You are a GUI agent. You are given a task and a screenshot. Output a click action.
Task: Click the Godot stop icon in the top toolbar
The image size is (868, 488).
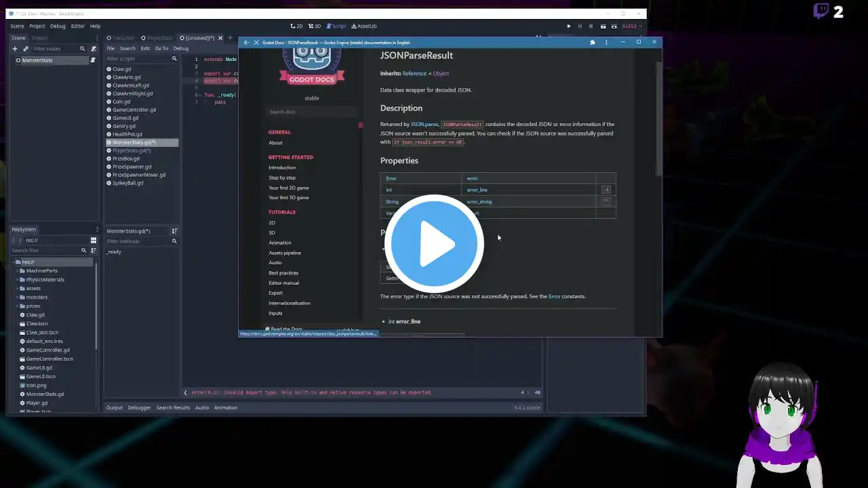click(591, 26)
